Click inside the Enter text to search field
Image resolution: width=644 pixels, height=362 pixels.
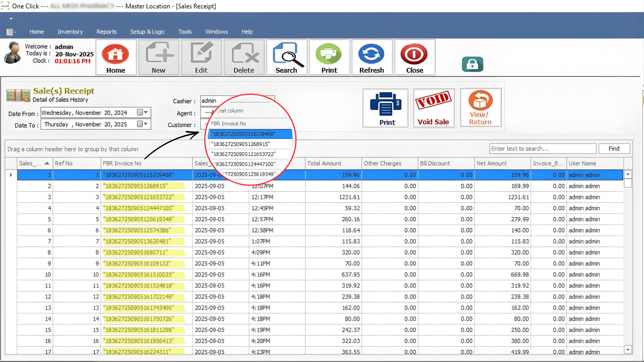[542, 148]
